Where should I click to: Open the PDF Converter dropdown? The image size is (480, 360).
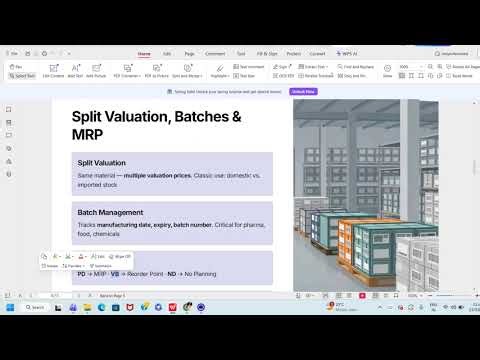(x=127, y=71)
